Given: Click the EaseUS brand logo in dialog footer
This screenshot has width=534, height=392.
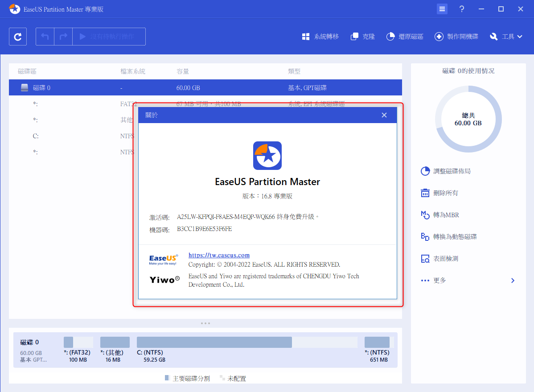Looking at the screenshot, I should click(x=164, y=260).
